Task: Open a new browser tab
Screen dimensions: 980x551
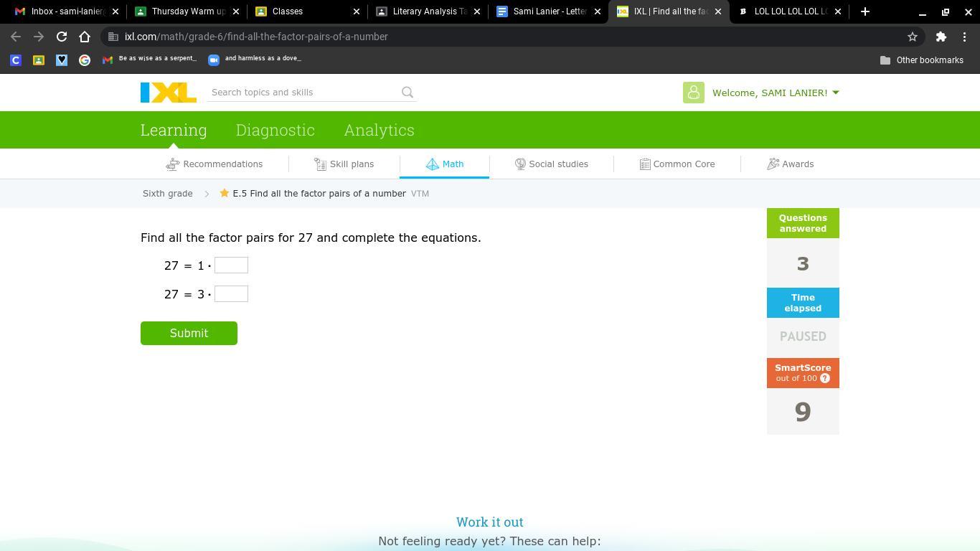Action: (864, 11)
